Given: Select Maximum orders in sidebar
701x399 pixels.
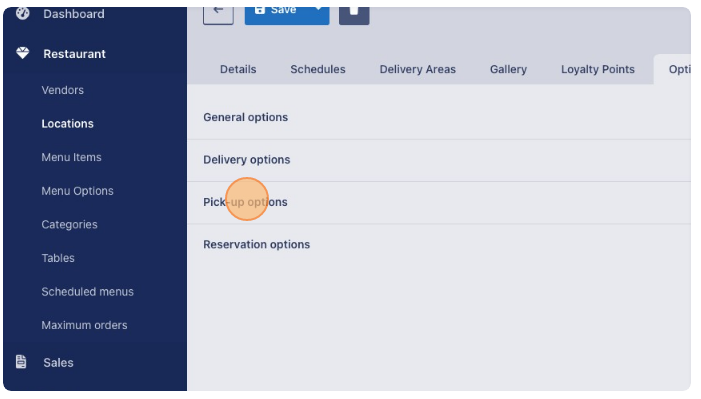Looking at the screenshot, I should click(x=84, y=325).
